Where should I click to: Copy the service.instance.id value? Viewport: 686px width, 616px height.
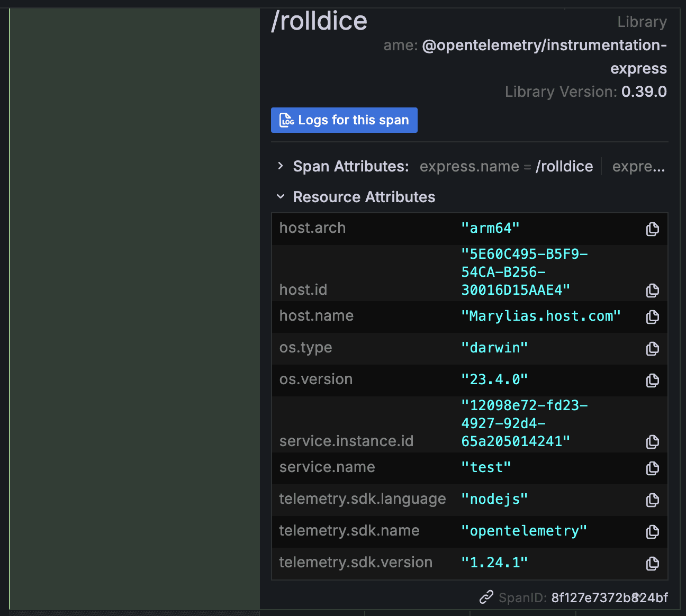(653, 441)
